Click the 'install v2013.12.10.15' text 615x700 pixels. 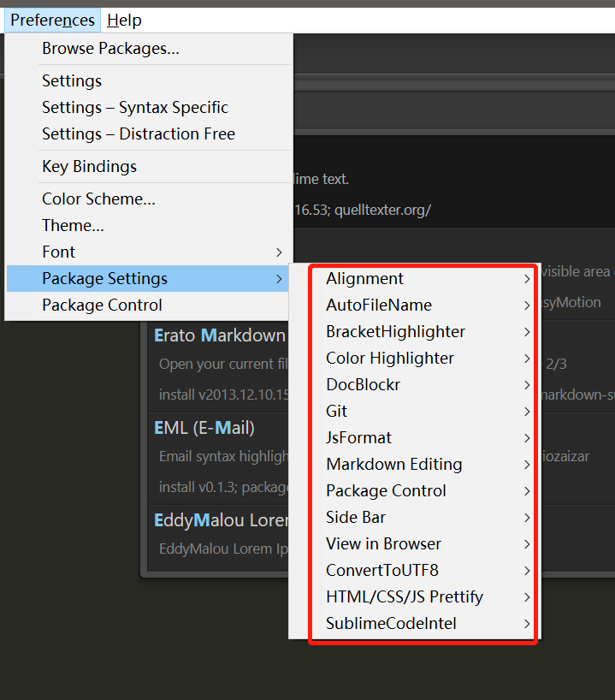click(x=223, y=394)
